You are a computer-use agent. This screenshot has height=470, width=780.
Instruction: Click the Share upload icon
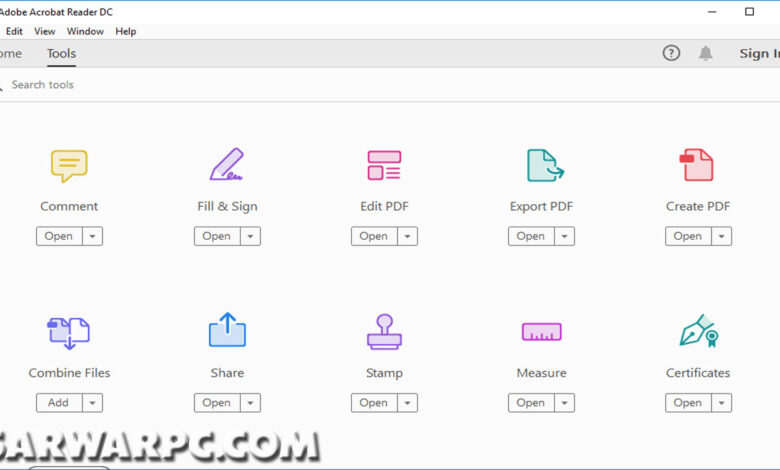point(227,330)
